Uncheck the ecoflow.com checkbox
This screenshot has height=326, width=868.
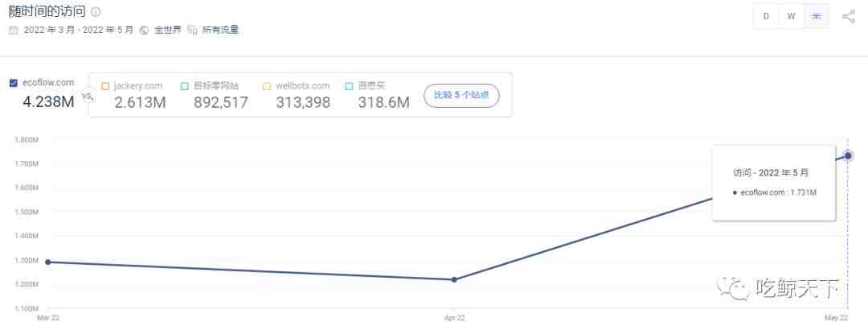(14, 83)
